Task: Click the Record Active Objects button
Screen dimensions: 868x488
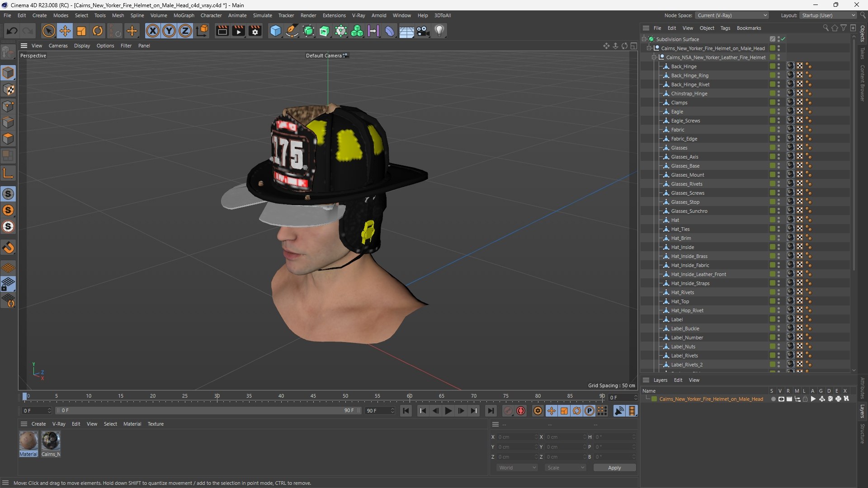Action: (x=508, y=411)
